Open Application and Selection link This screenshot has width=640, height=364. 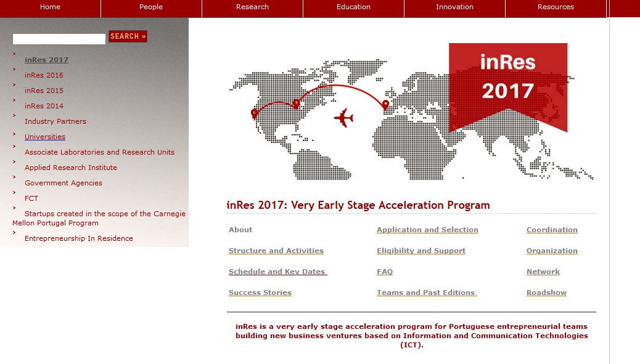pos(427,230)
